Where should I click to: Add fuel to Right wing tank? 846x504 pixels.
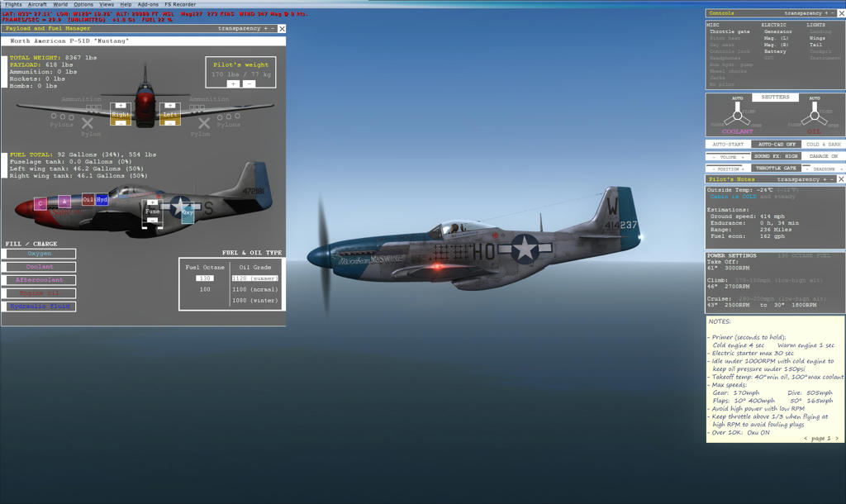121,105
